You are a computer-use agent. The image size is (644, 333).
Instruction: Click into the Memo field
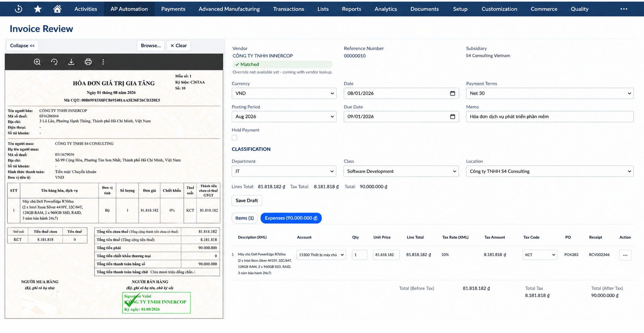(550, 116)
